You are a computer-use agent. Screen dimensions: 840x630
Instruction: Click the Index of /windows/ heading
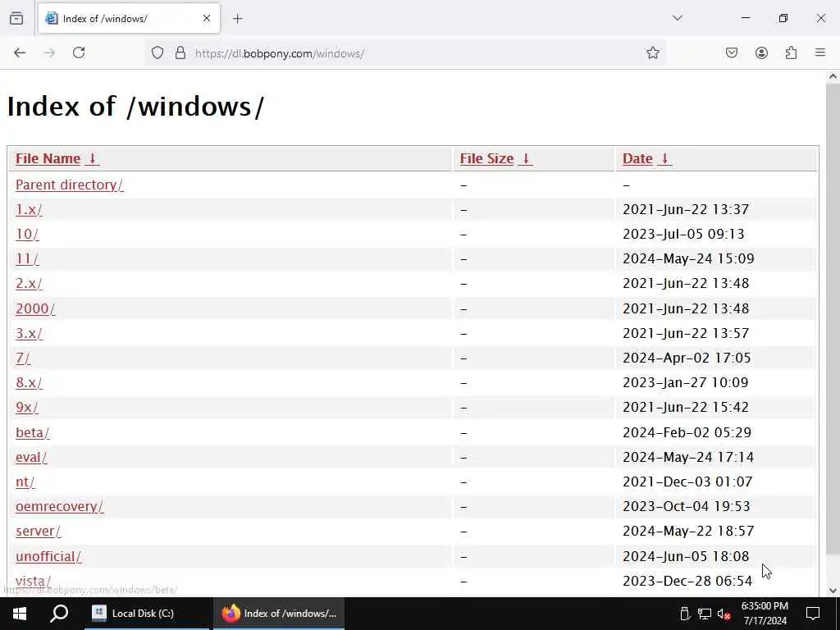point(135,106)
